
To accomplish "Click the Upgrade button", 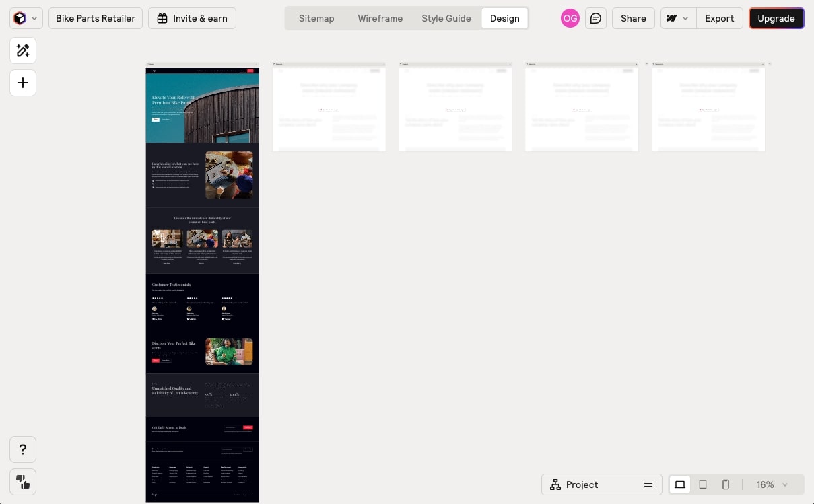I will pyautogui.click(x=776, y=18).
